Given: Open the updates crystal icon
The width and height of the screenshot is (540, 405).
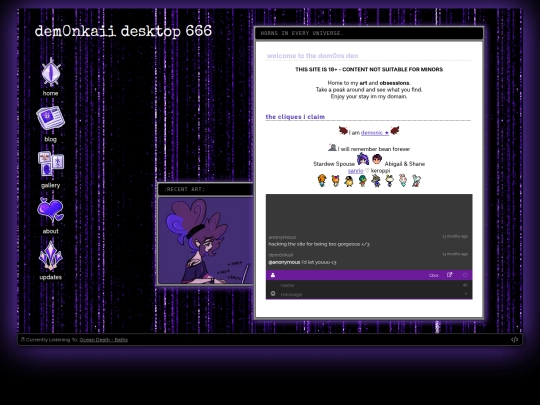Looking at the screenshot, I should (51, 256).
